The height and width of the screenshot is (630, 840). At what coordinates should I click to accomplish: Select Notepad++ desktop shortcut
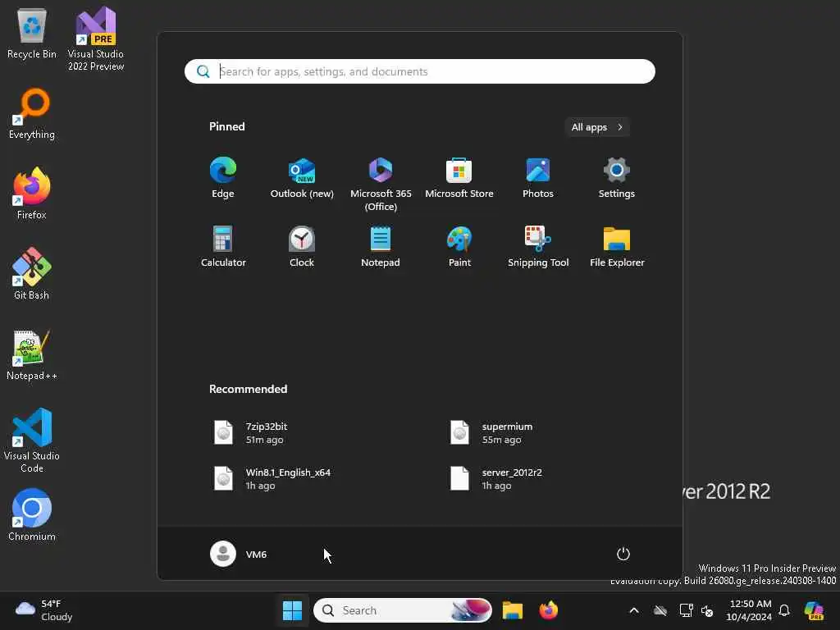tap(32, 354)
